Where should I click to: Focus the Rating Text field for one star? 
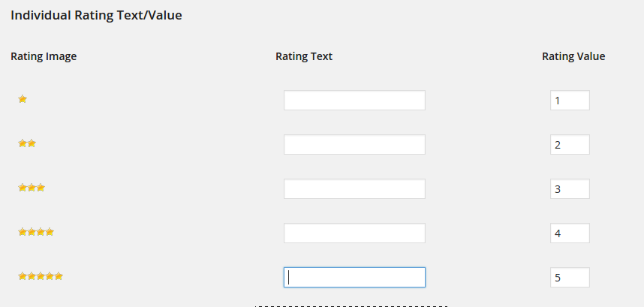354,101
